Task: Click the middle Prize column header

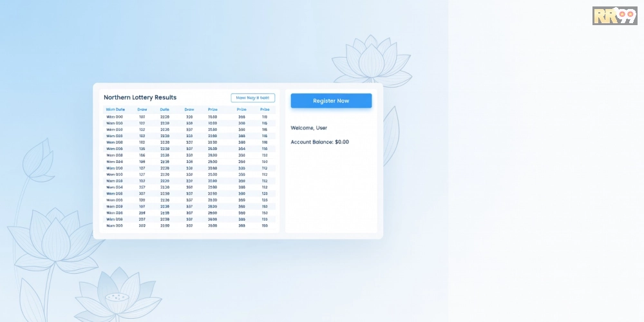Action: [241, 109]
